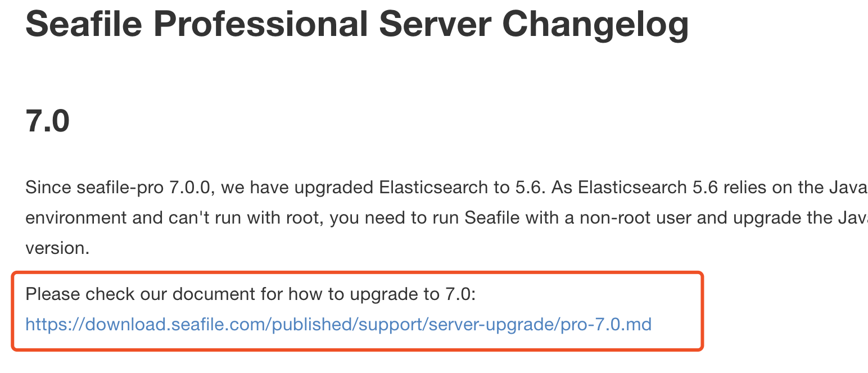
Task: Click the word Seafile in the page title
Action: pyautogui.click(x=84, y=24)
